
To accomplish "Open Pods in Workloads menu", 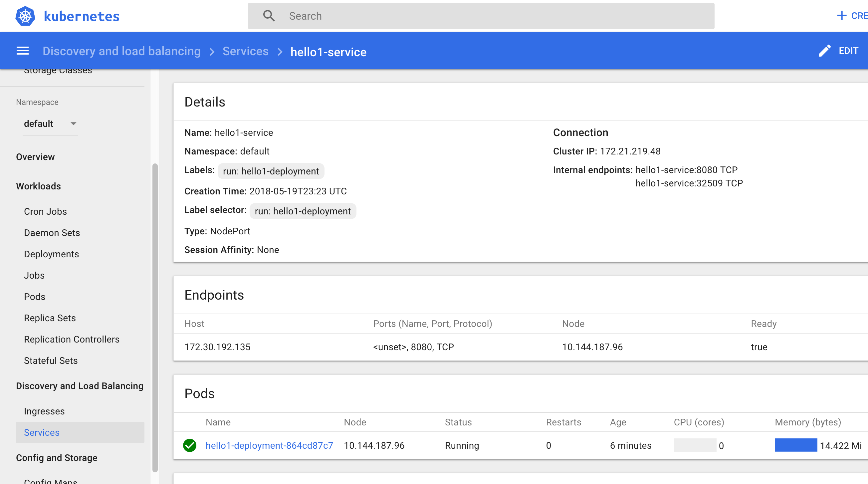I will 34,297.
